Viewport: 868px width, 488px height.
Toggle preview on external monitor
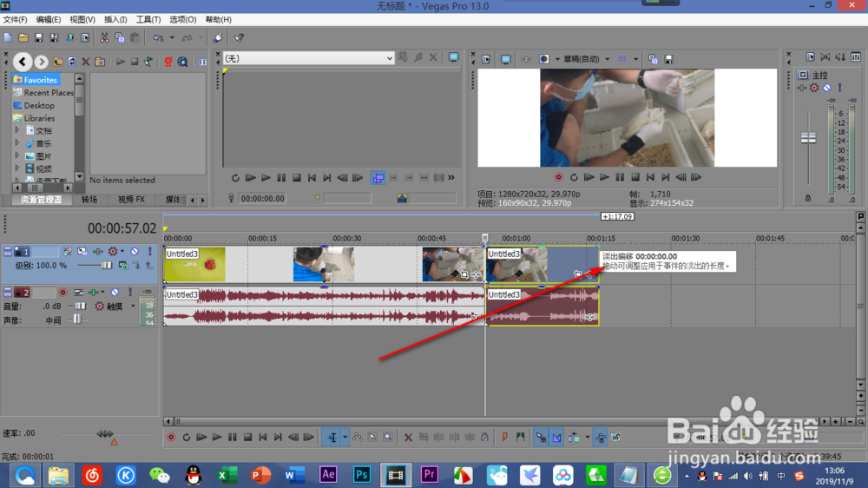pos(505,59)
